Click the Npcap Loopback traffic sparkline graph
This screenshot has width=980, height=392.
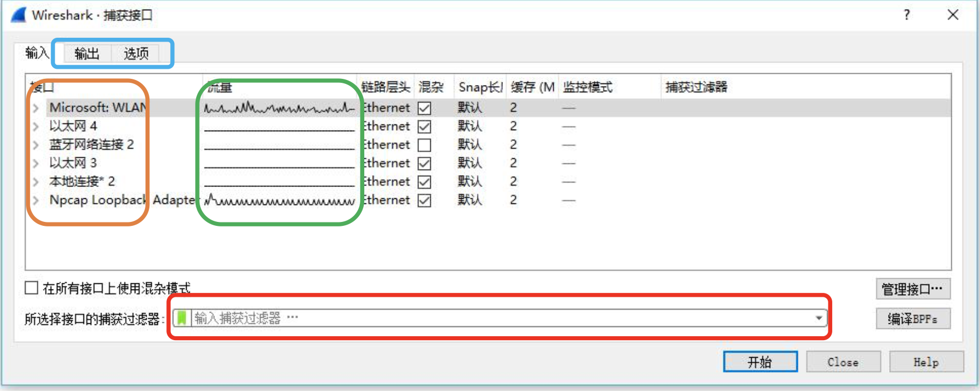pos(280,200)
